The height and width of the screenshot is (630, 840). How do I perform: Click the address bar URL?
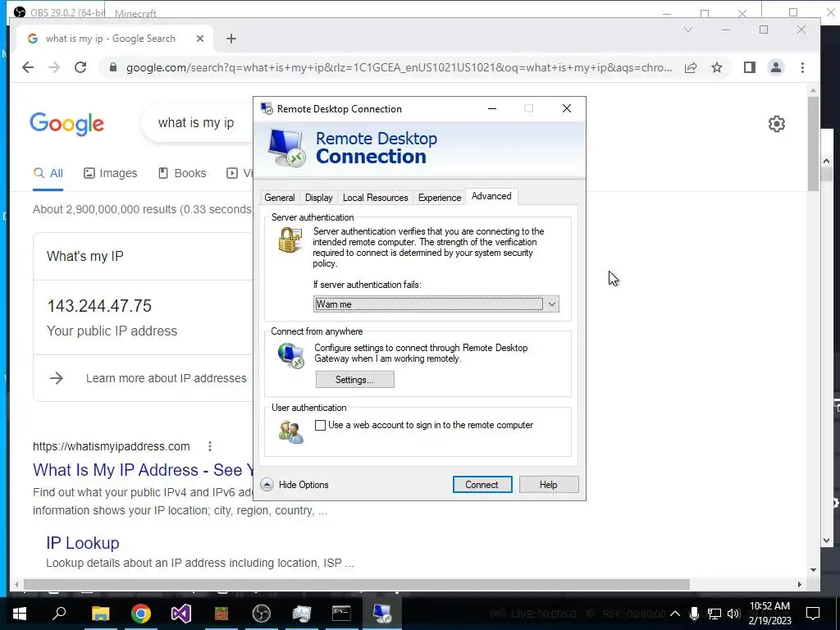coord(399,68)
